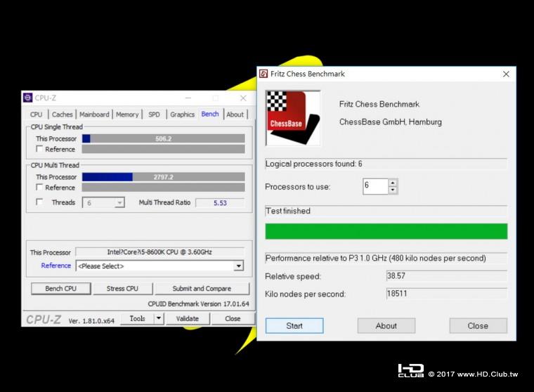
Task: Select the SPD tab
Action: tap(154, 115)
